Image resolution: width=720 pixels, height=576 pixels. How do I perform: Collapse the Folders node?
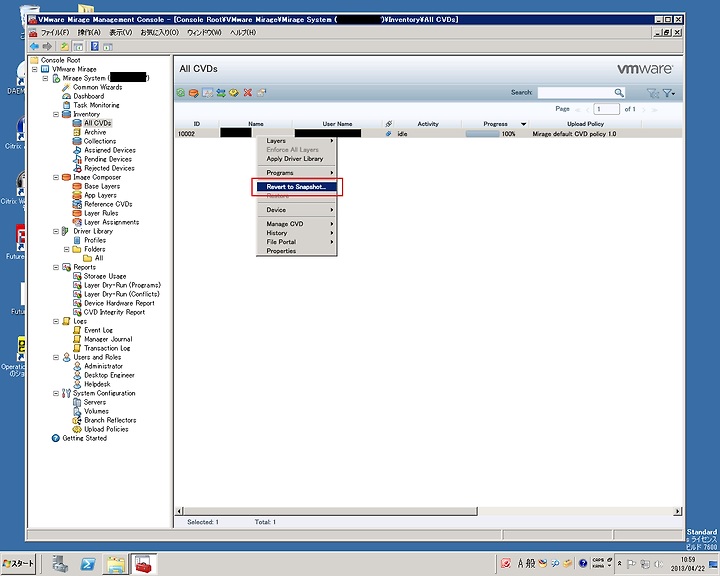coord(67,249)
